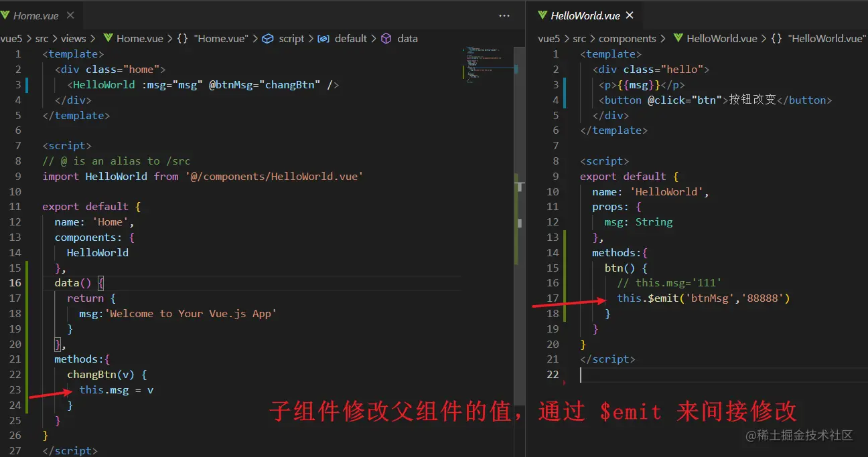
Task: Close the Home.vue editor tab
Action: click(x=70, y=15)
